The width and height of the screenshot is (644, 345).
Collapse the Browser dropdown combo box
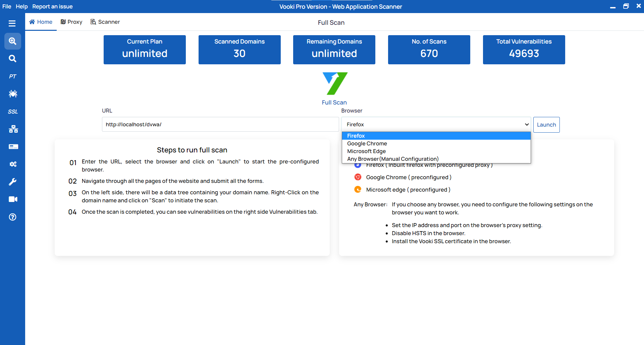pos(436,124)
